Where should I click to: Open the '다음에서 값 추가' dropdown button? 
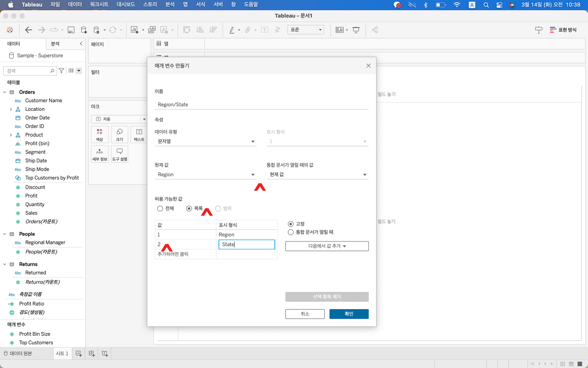coord(327,246)
